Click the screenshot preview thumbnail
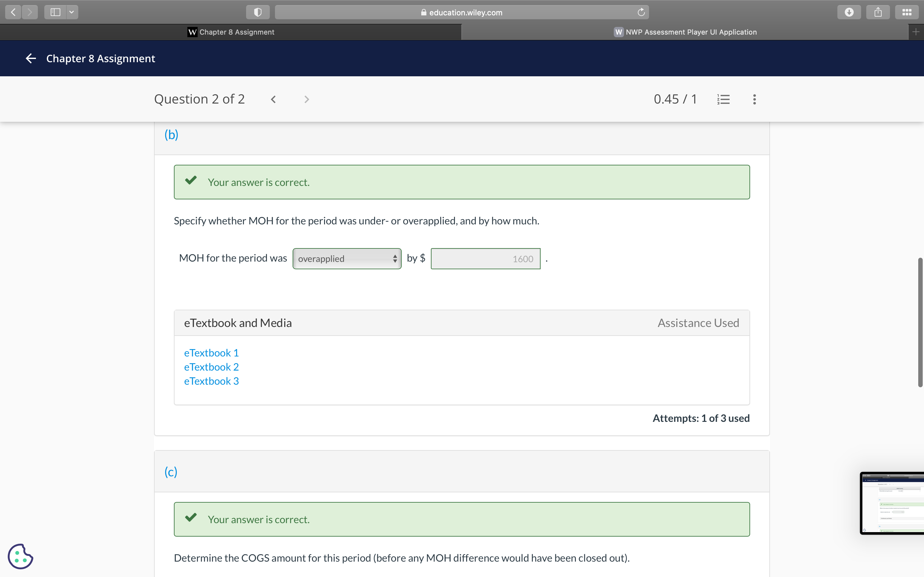Viewport: 924px width, 577px height. coord(892,503)
